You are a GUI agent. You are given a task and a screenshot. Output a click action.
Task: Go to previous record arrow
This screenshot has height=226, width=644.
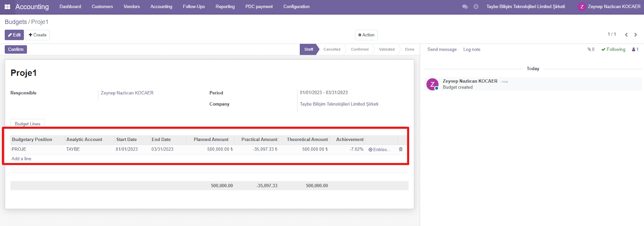coord(626,35)
